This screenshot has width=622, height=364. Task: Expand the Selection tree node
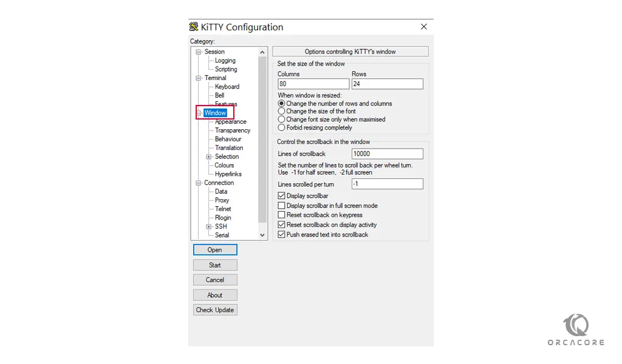tap(209, 157)
